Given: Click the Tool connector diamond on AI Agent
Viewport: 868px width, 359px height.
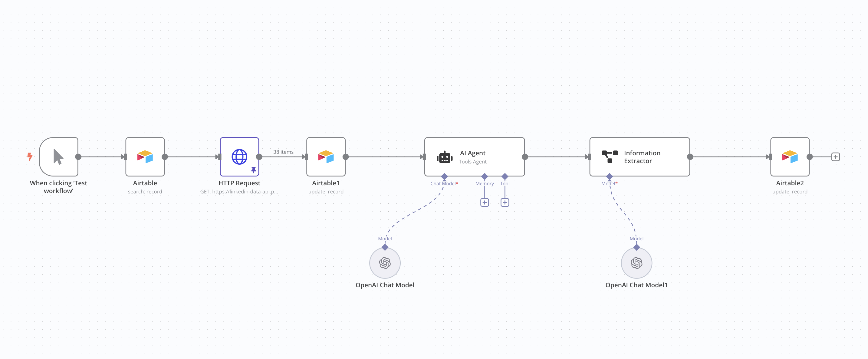Looking at the screenshot, I should 505,176.
